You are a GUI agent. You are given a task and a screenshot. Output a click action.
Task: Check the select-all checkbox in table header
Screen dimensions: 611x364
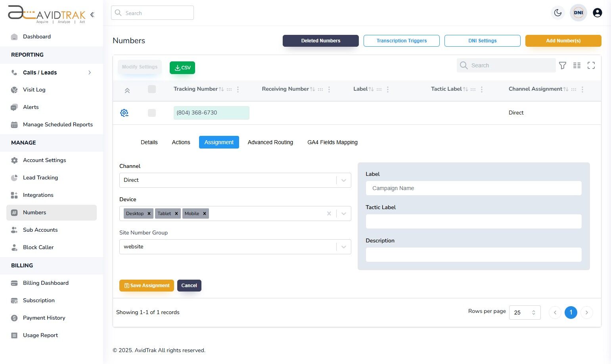pos(152,89)
